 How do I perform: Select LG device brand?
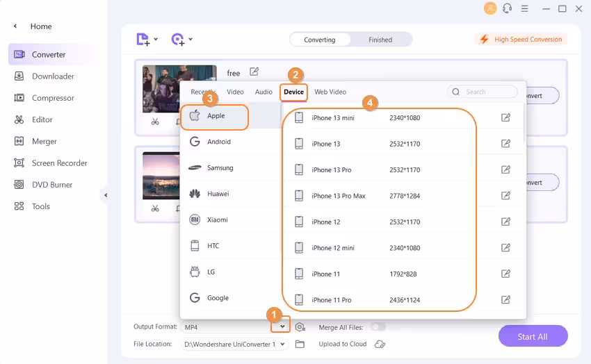(x=231, y=272)
